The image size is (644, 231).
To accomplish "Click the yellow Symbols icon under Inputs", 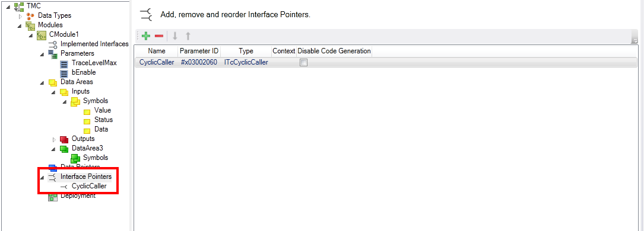I will click(x=75, y=101).
